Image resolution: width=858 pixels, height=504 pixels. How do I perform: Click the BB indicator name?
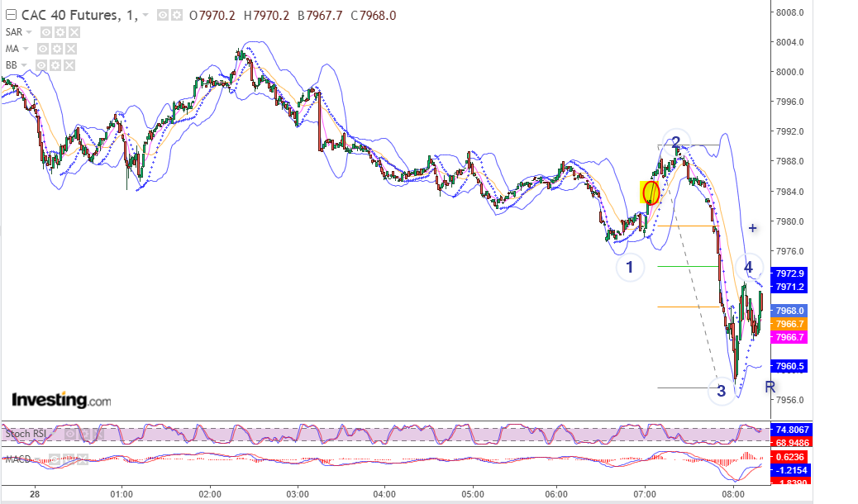click(x=12, y=65)
